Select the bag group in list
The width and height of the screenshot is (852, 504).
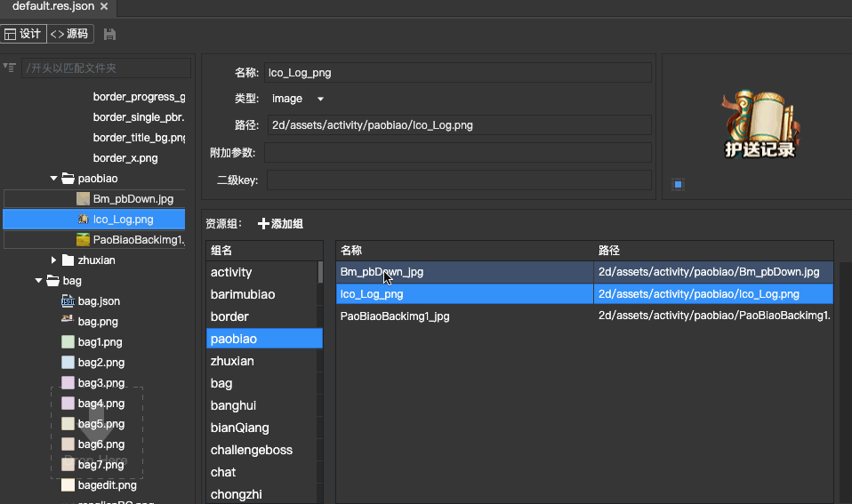261,383
